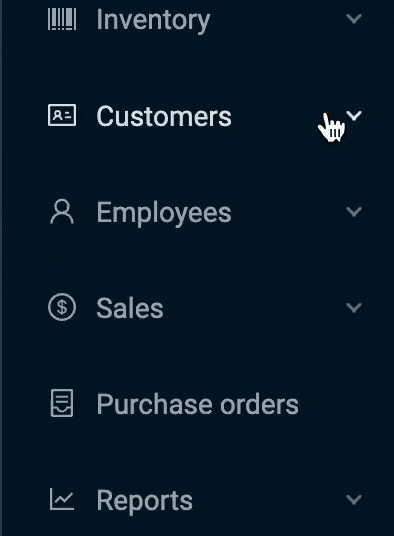Click the word orders in the sidebar

coord(259,404)
